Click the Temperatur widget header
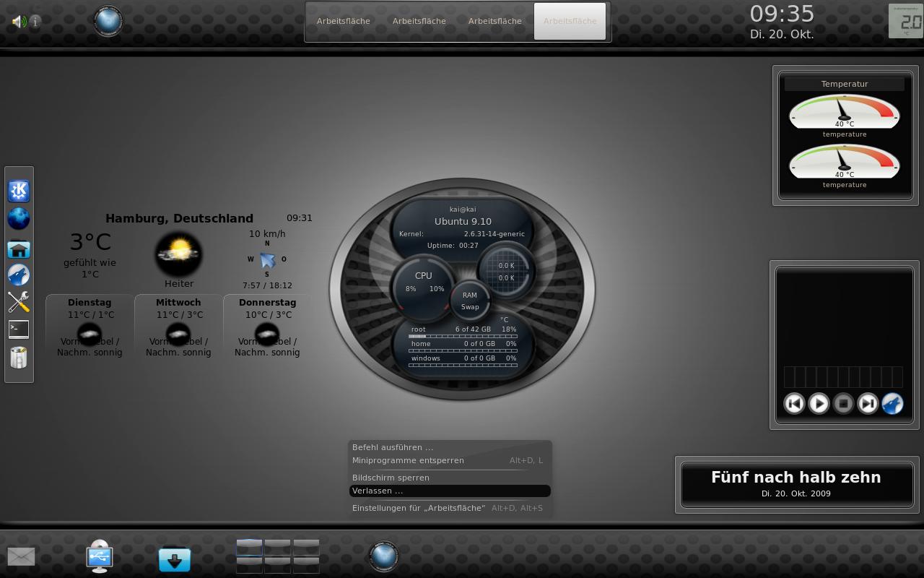 [845, 84]
